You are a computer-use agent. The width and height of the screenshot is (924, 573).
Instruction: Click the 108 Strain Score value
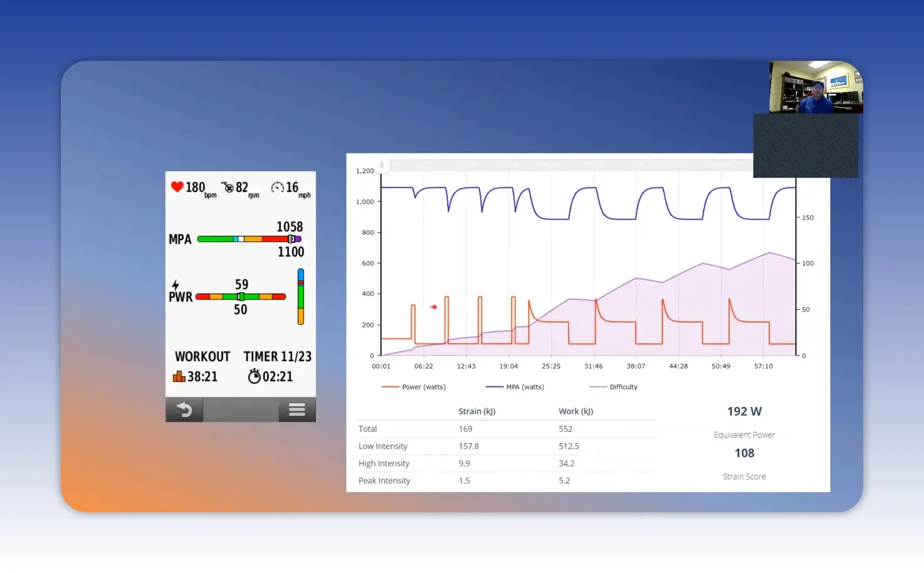[744, 453]
